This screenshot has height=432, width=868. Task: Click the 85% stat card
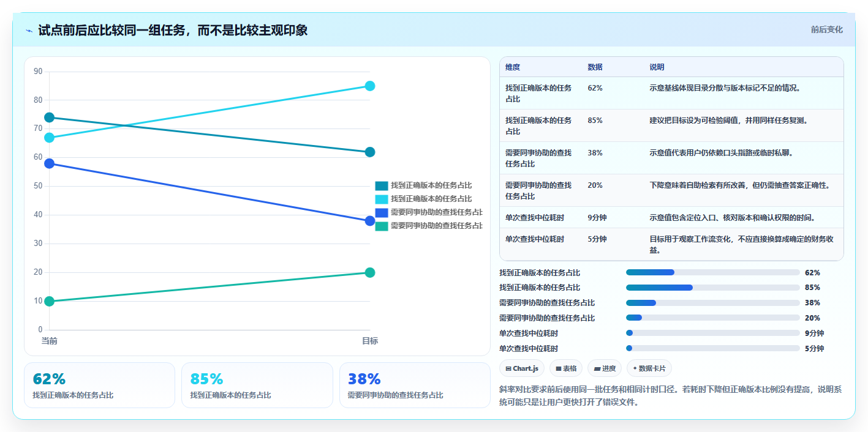(257, 385)
